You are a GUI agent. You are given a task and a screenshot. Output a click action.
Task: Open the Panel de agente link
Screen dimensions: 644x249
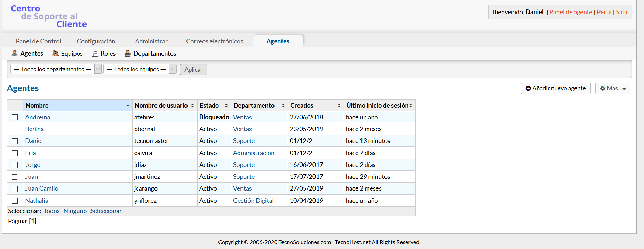571,12
